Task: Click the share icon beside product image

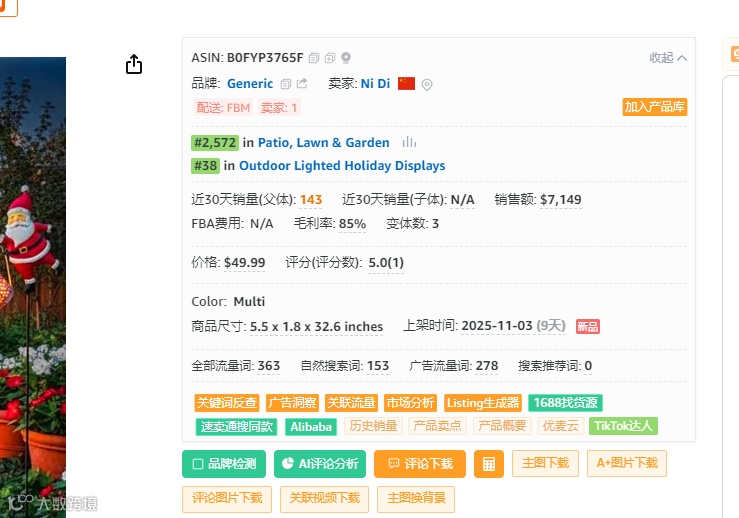Action: pos(134,64)
